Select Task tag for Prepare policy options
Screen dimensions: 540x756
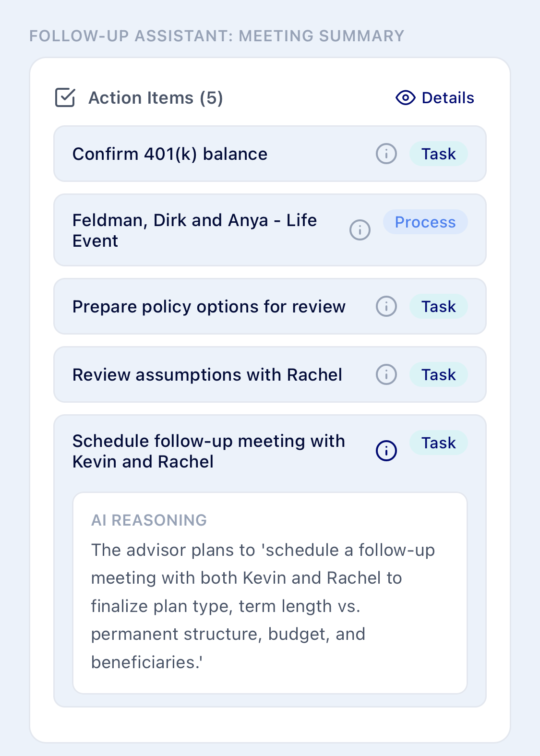[x=438, y=306]
